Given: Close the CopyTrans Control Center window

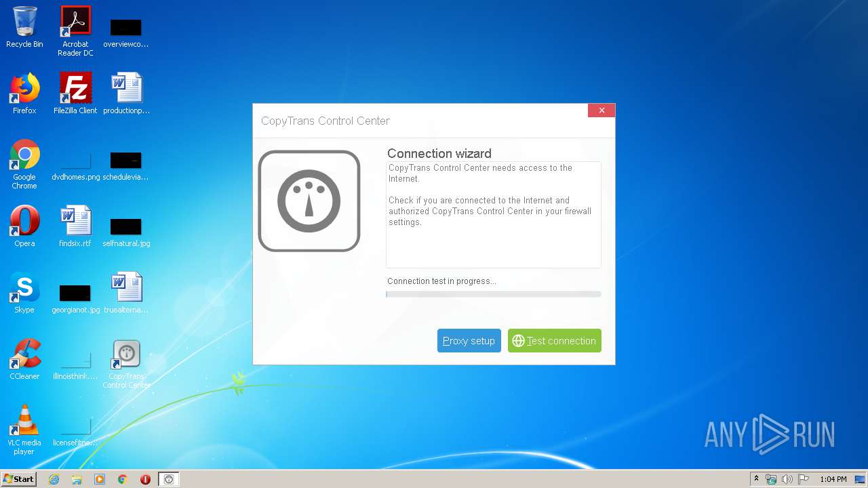Looking at the screenshot, I should pyautogui.click(x=601, y=110).
